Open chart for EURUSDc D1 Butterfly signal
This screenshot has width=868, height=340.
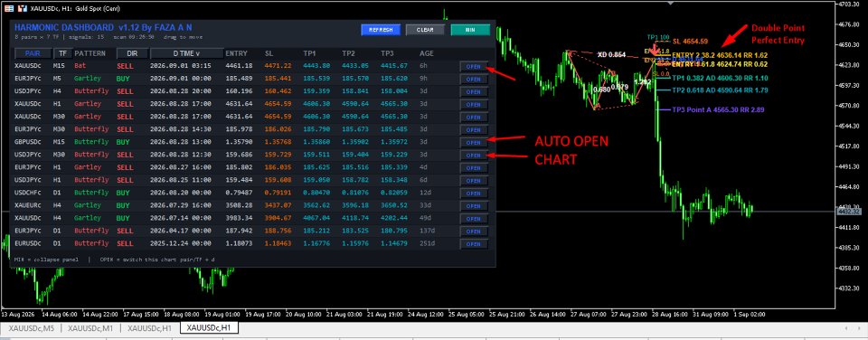(474, 244)
